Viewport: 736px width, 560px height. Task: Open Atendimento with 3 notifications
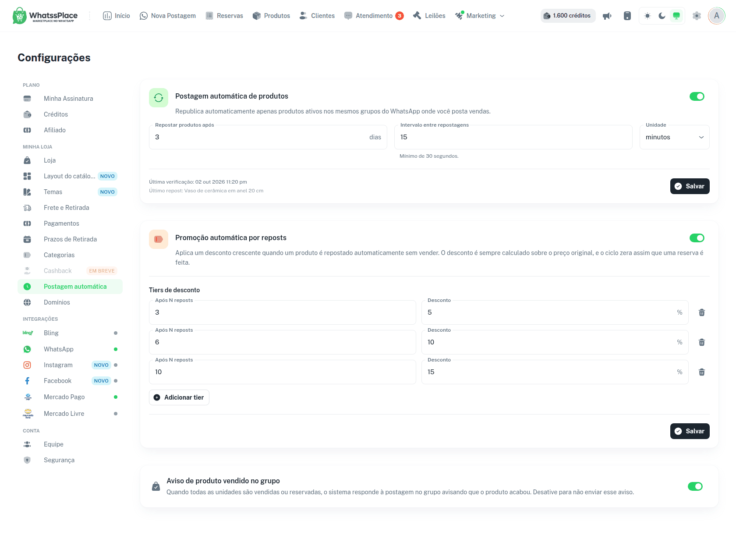(x=374, y=16)
